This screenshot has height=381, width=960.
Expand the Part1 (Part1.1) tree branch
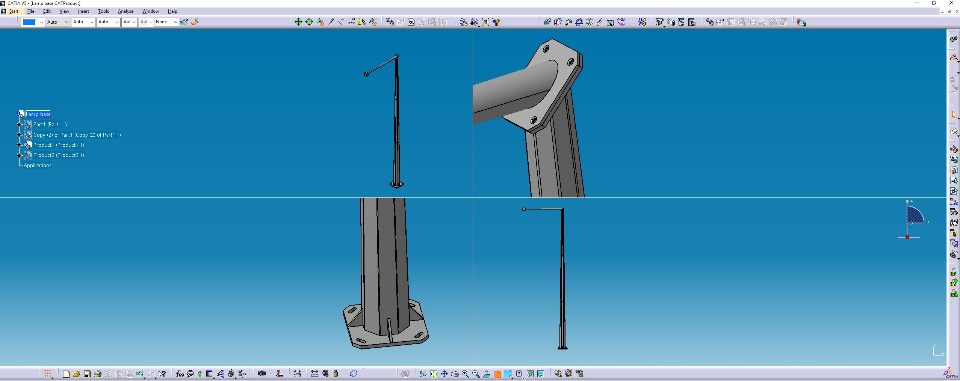coord(20,124)
